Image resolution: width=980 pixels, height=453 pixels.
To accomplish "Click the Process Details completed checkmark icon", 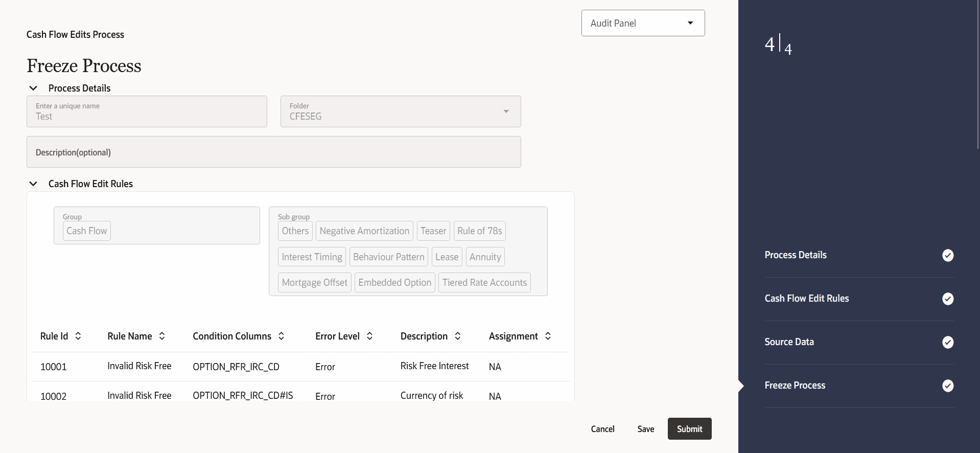I will click(x=948, y=255).
